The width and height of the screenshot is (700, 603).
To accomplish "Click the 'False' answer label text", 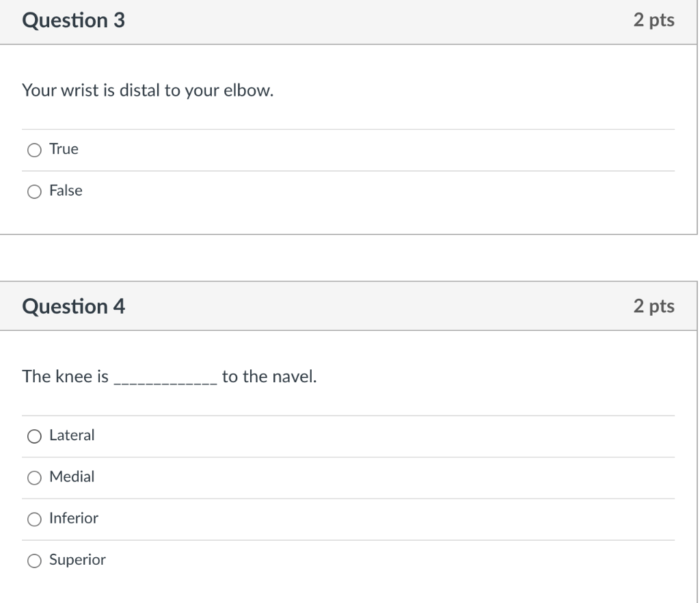I will (66, 191).
